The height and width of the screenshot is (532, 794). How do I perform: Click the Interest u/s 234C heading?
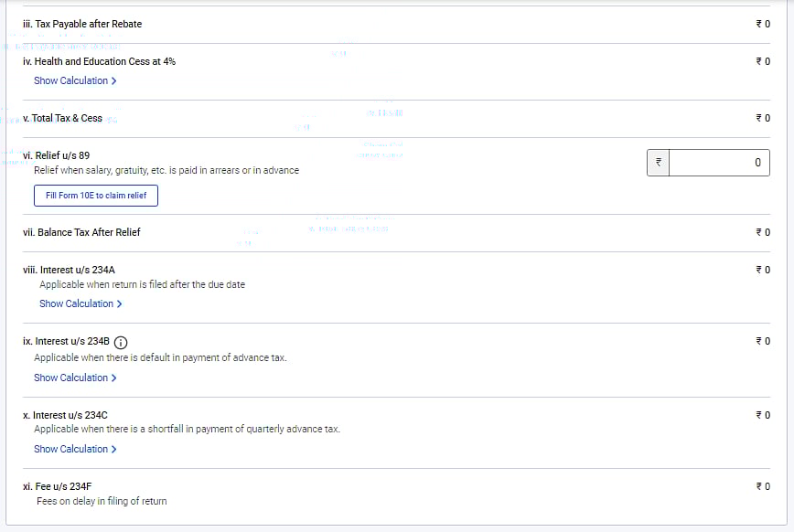click(x=65, y=415)
